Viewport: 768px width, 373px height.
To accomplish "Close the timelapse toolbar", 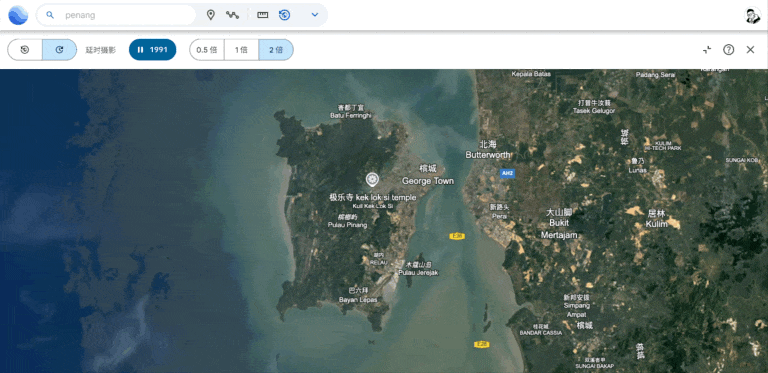I will click(750, 49).
